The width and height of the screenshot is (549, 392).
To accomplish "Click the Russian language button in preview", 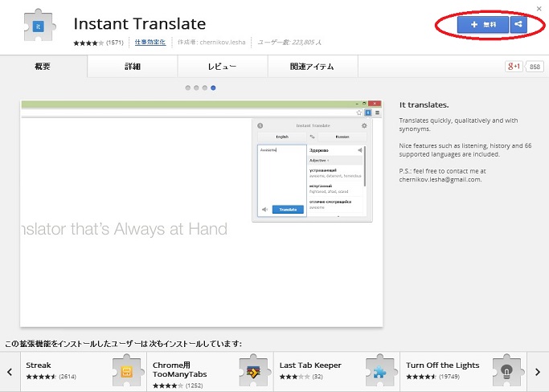I will [x=342, y=137].
